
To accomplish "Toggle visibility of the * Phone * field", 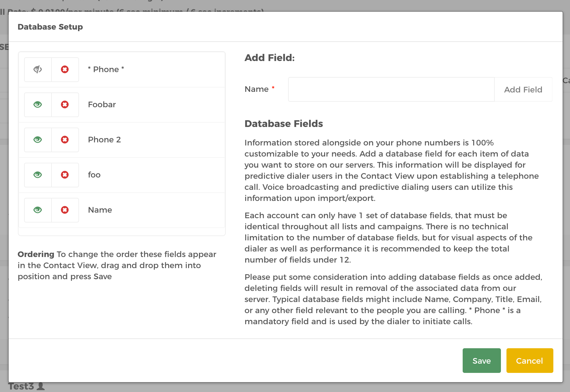I will coord(38,70).
